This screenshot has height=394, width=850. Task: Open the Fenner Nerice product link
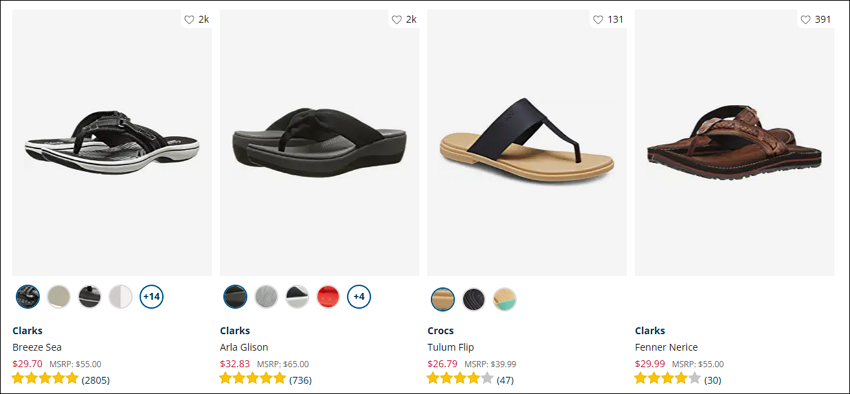click(x=666, y=347)
